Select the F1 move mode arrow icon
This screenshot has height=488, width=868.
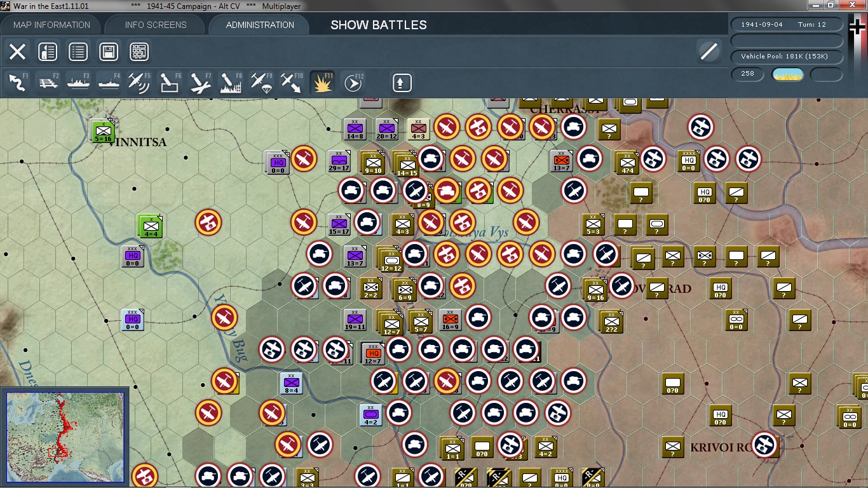(17, 83)
